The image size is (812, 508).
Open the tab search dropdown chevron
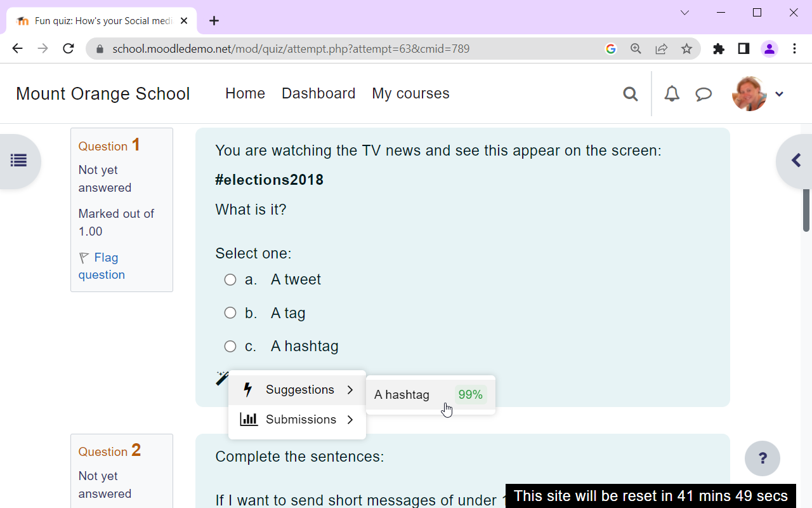[x=684, y=13]
